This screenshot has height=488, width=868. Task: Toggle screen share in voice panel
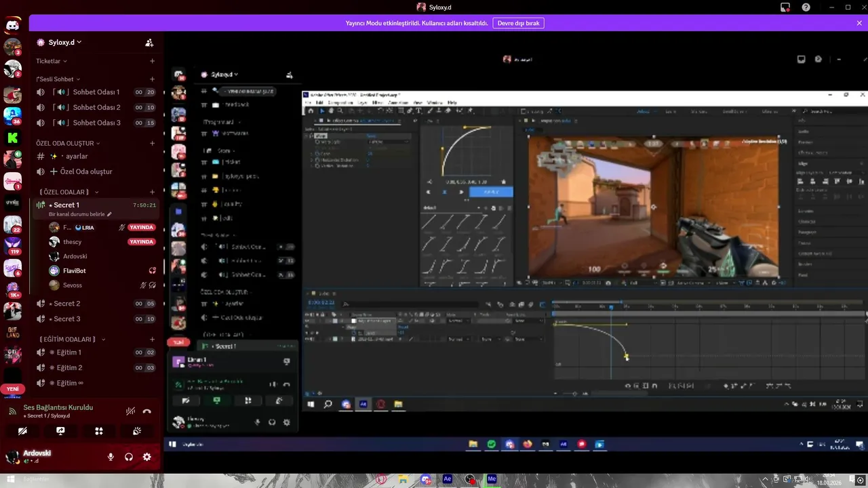tap(60, 430)
